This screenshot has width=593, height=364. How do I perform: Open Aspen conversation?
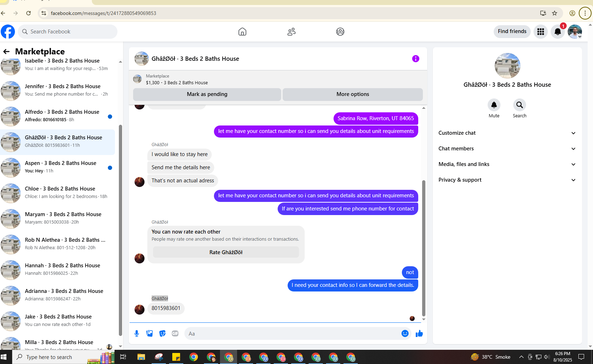coord(58,167)
